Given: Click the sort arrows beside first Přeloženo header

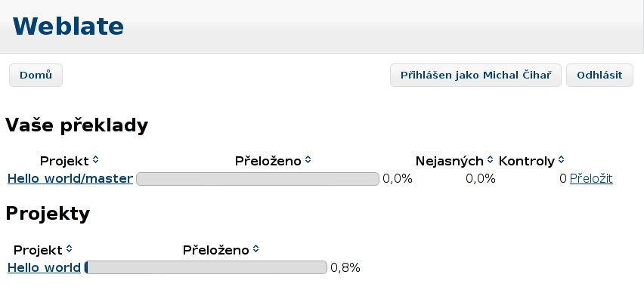Looking at the screenshot, I should click(x=308, y=160).
